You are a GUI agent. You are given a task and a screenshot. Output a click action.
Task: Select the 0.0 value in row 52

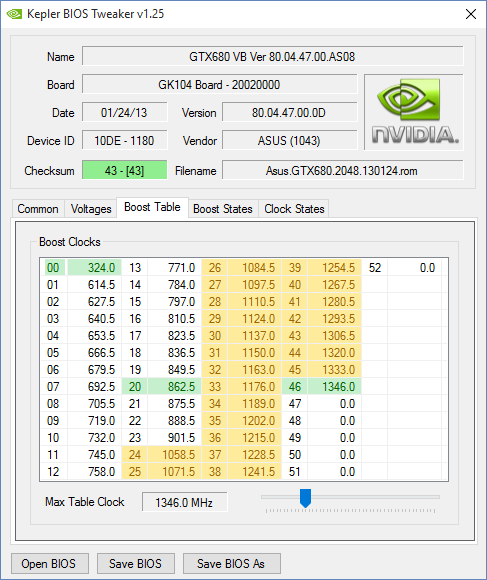click(415, 267)
